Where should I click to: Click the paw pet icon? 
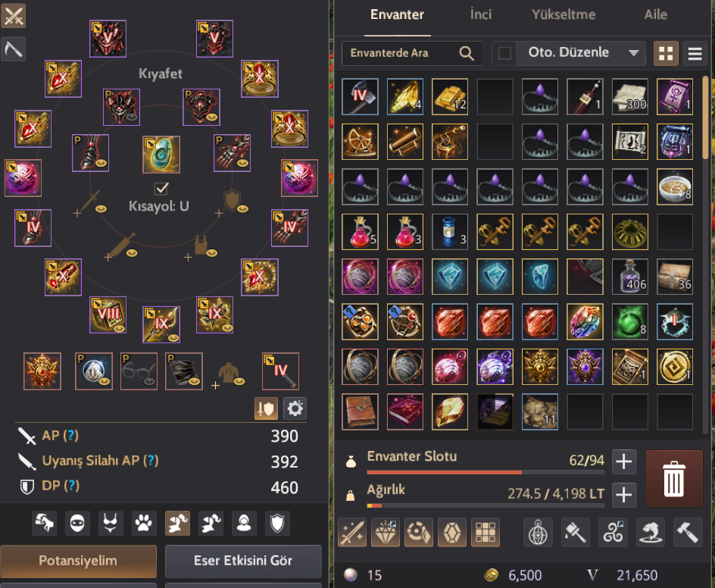point(144,523)
